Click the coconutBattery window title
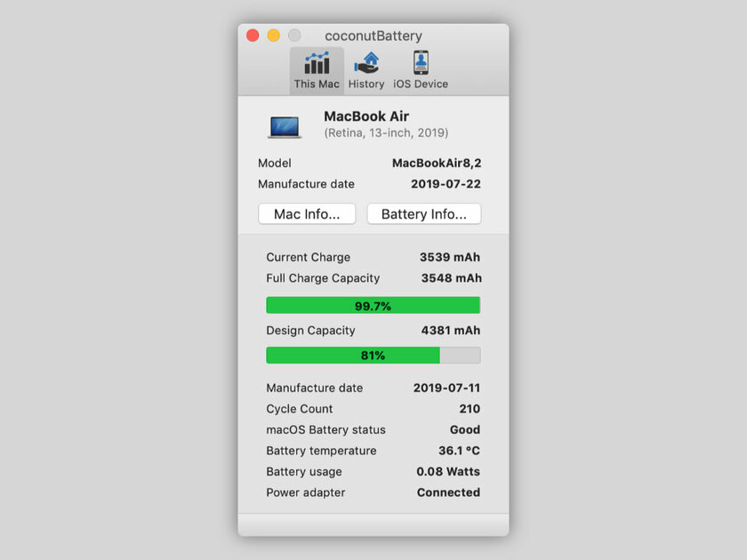 [373, 36]
